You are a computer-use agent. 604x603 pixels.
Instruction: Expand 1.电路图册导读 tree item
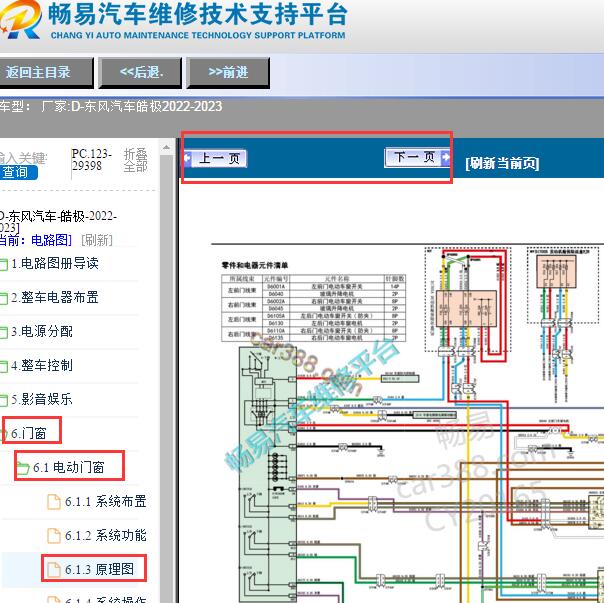click(55, 264)
